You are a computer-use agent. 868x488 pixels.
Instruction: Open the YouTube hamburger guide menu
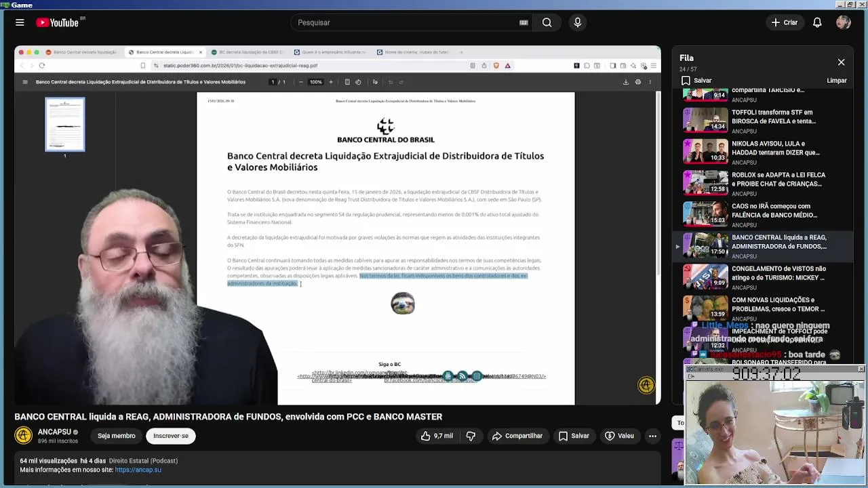click(20, 22)
